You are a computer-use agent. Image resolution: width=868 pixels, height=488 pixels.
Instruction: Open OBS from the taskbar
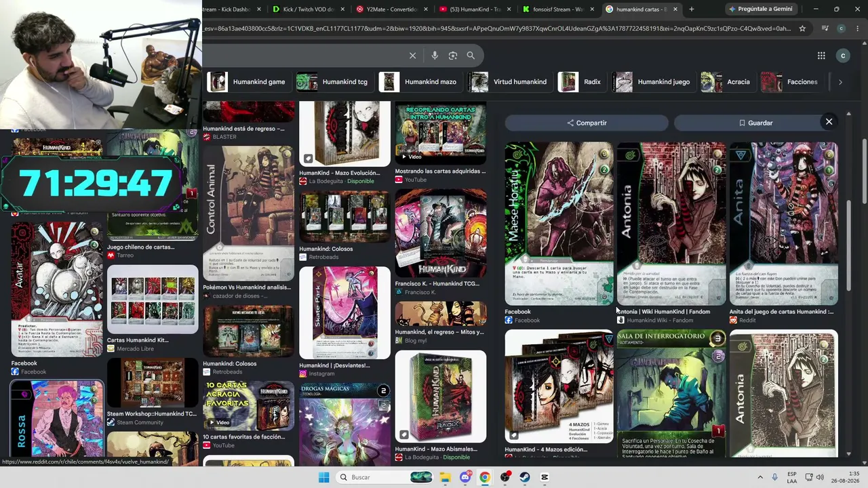505,477
